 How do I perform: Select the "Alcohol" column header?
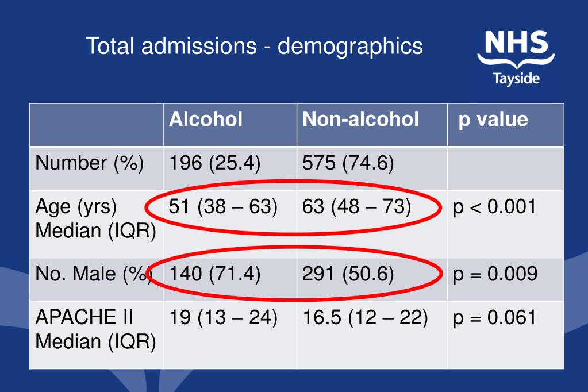point(206,119)
